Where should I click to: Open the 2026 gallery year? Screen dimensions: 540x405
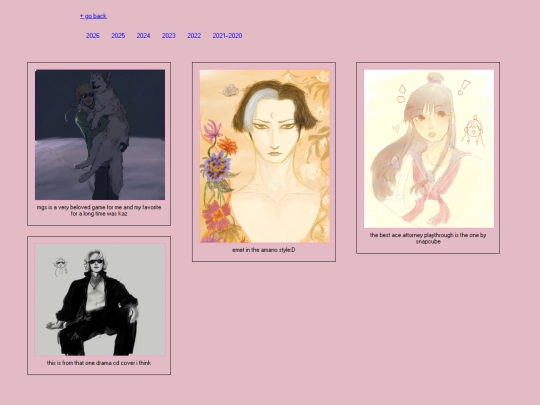point(93,35)
